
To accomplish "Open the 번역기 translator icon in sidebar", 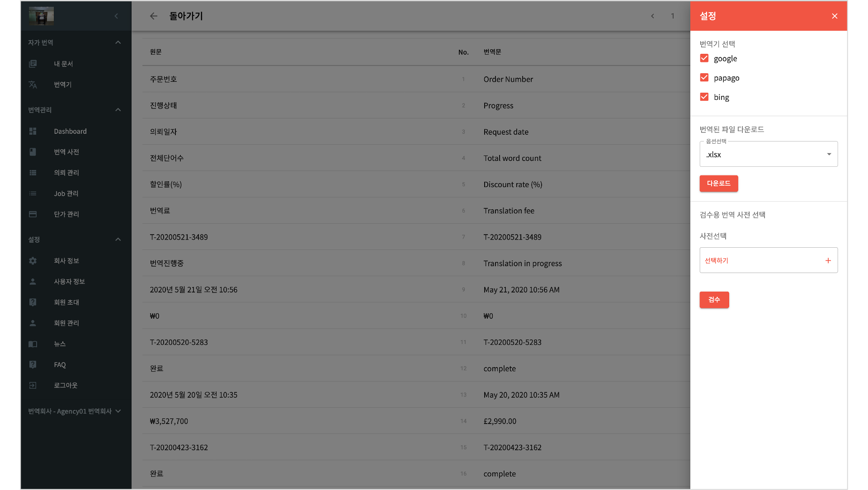I will click(x=33, y=85).
